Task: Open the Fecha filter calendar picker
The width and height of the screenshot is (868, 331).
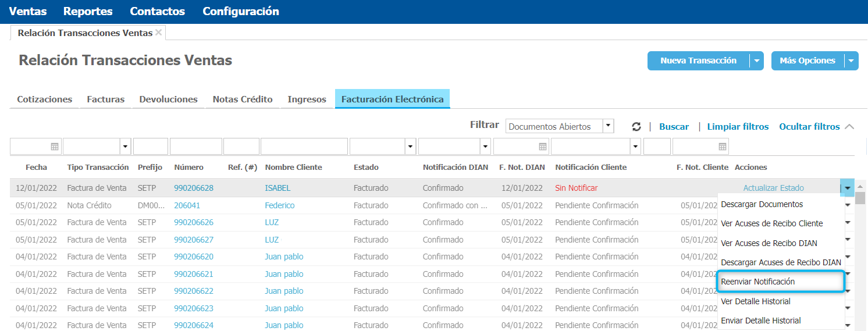Action: [x=55, y=147]
